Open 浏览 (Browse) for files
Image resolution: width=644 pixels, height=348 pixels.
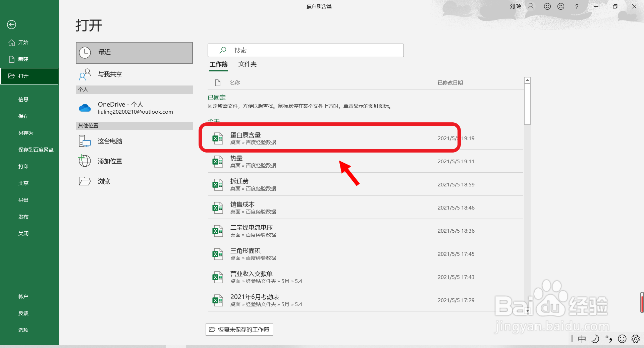[104, 181]
